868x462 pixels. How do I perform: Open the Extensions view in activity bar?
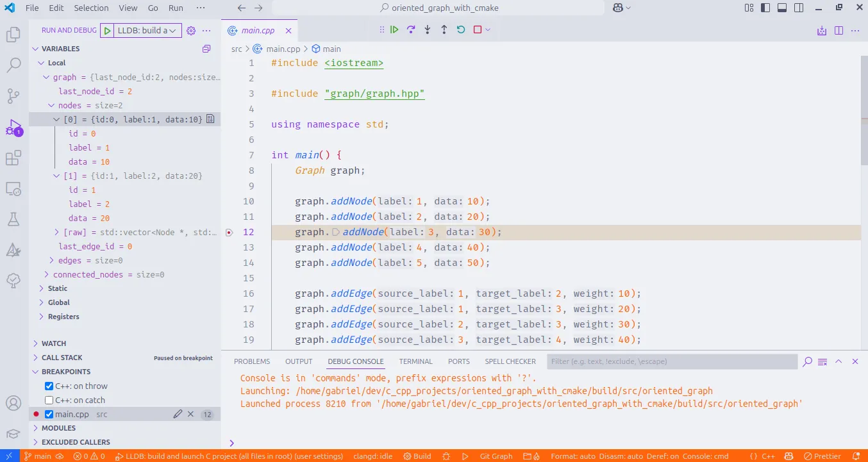pyautogui.click(x=13, y=158)
